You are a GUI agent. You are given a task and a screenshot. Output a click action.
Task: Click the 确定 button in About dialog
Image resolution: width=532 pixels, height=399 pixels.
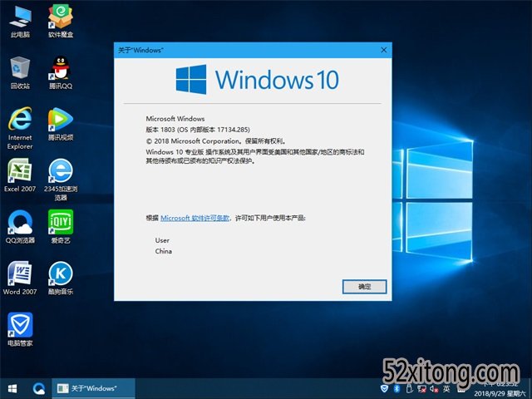(364, 287)
